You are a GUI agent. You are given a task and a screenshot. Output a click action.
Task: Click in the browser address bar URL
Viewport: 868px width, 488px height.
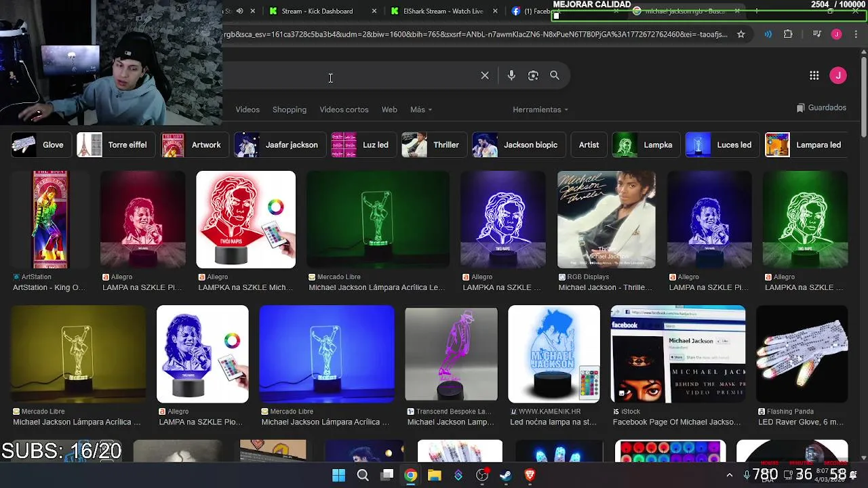(x=475, y=34)
